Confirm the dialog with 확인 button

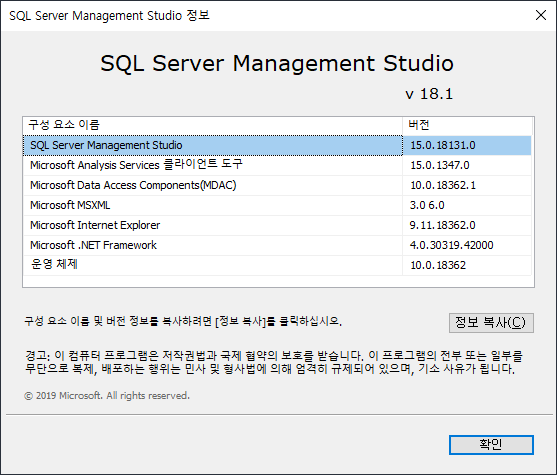(x=491, y=444)
